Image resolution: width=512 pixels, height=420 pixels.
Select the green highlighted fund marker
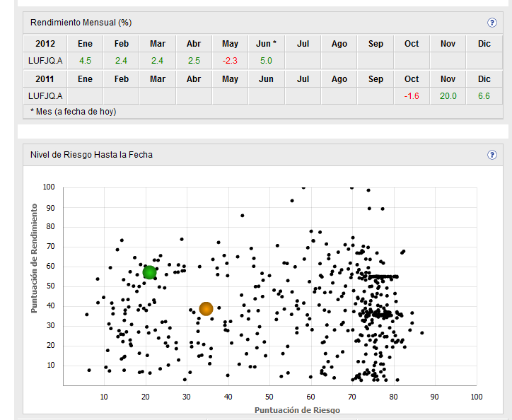149,272
